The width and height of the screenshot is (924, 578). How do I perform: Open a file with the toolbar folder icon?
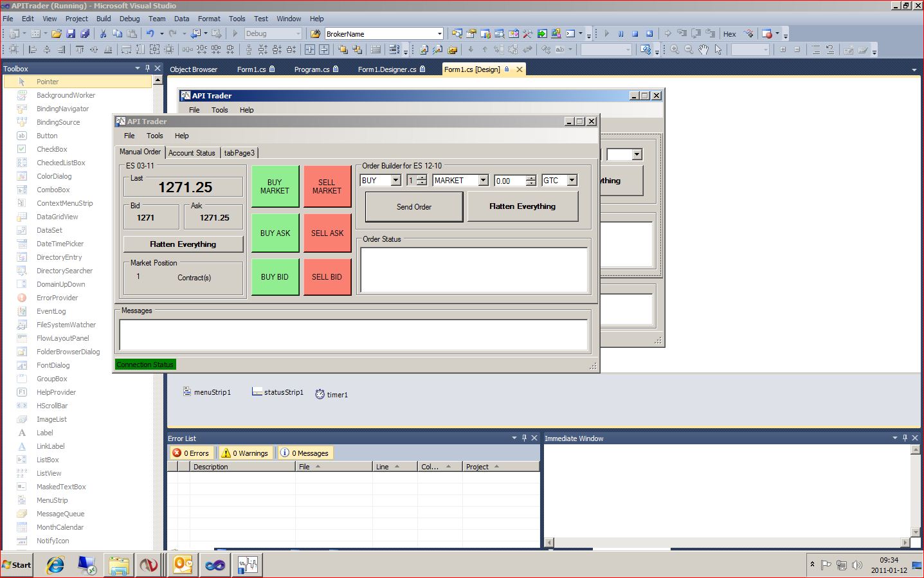57,33
